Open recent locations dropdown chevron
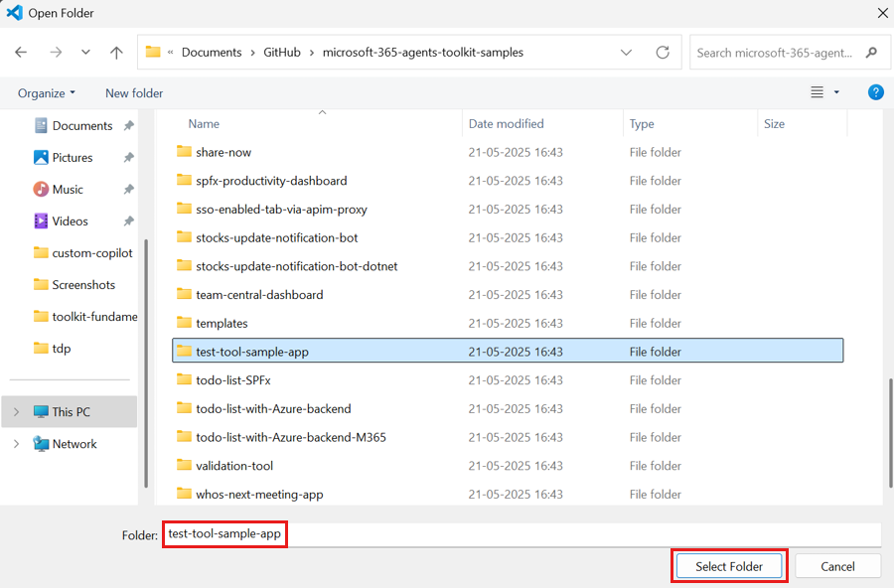The width and height of the screenshot is (894, 588). point(85,53)
